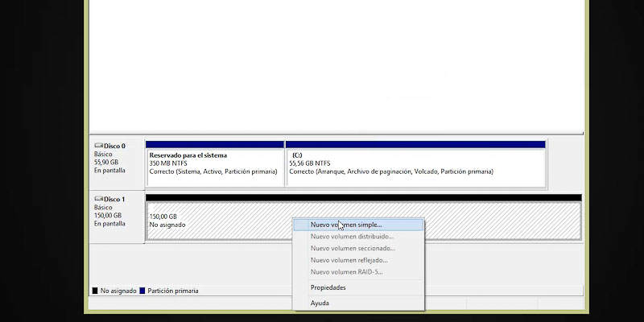Click En pantalla status under Disco 0
The image size is (644, 322).
point(109,170)
